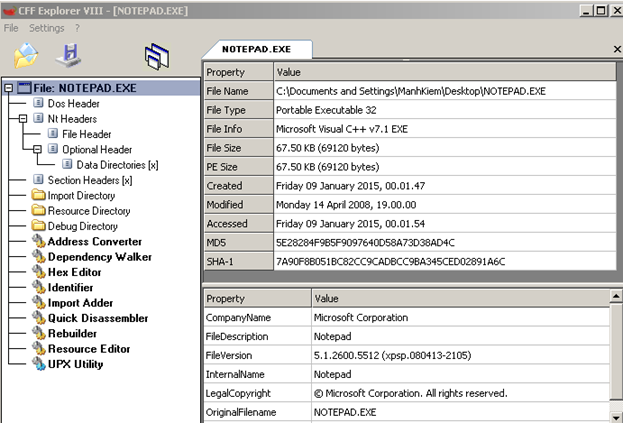This screenshot has width=623, height=423.
Task: Click the upper table Property column header
Action: click(x=239, y=72)
